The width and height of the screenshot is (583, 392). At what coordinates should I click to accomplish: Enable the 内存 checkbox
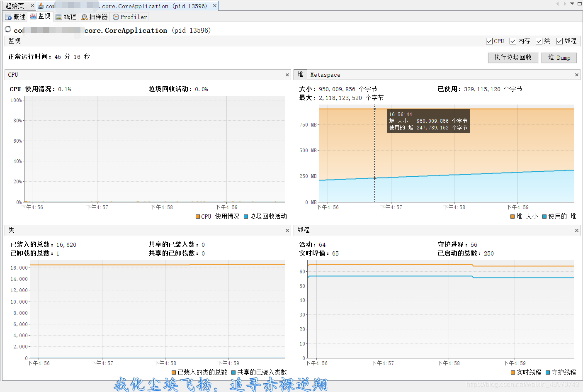513,41
